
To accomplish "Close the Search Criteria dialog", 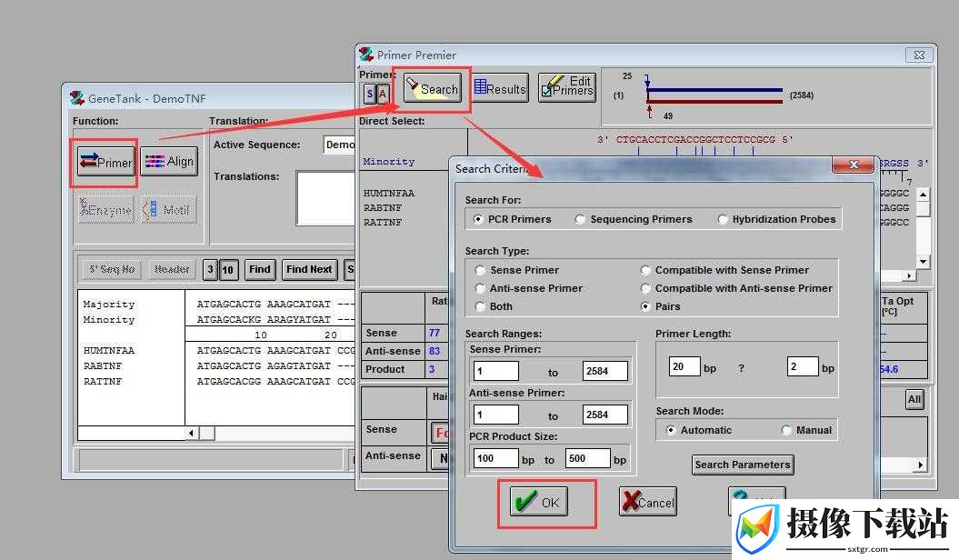I will tap(854, 165).
